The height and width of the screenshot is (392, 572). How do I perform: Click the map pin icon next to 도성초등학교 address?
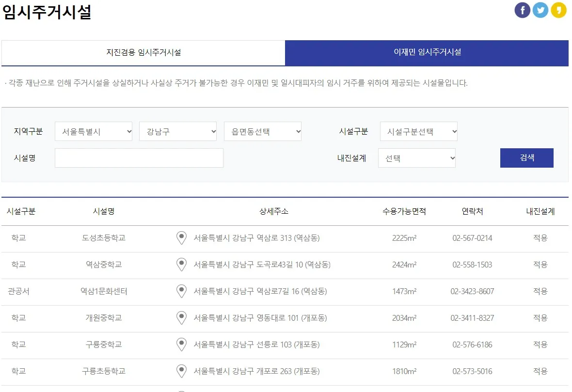[x=181, y=238]
